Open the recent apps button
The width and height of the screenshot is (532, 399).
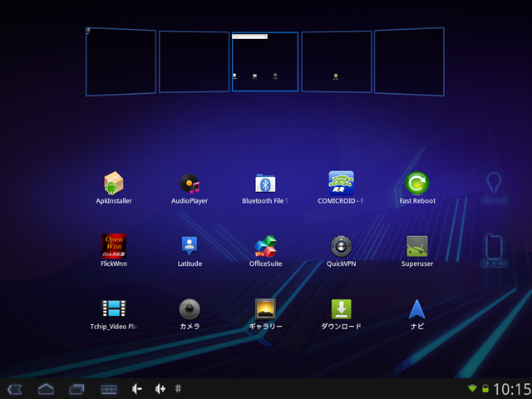click(x=77, y=389)
